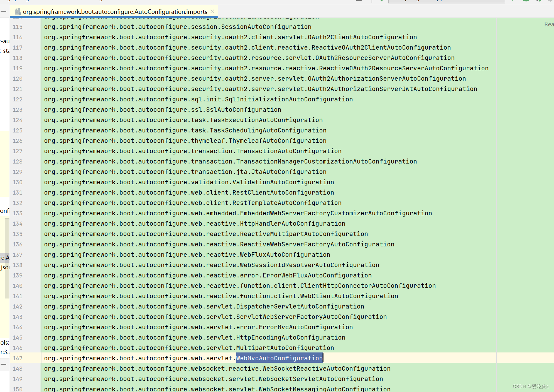Click the line ending in transaction.TransactionAutoConfiguration
Screen dimensions: 554x392
click(x=193, y=151)
